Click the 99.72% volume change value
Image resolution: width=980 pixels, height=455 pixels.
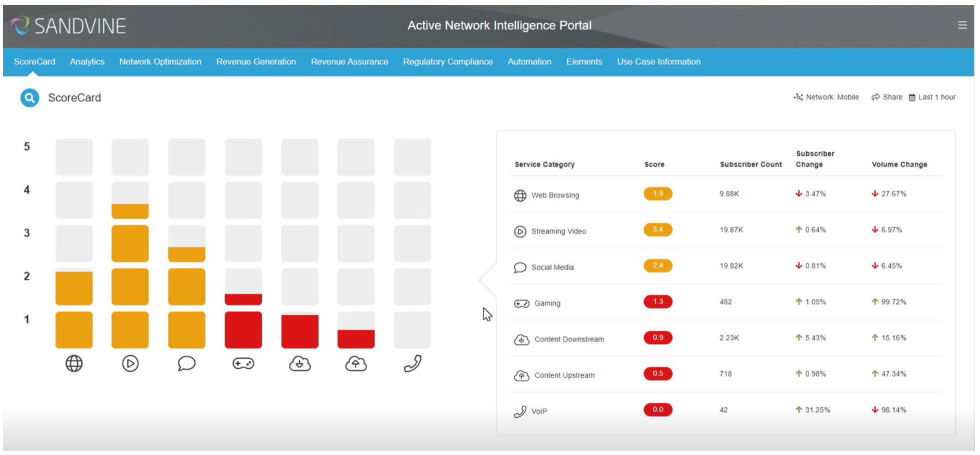click(894, 302)
